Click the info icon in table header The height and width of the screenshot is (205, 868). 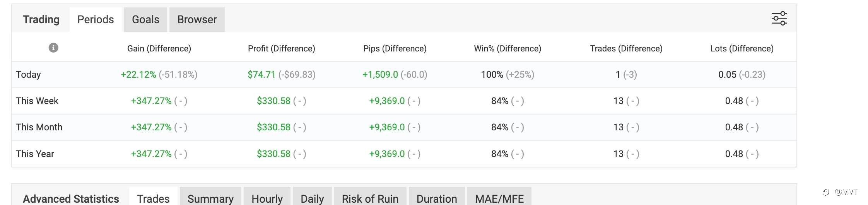(53, 48)
